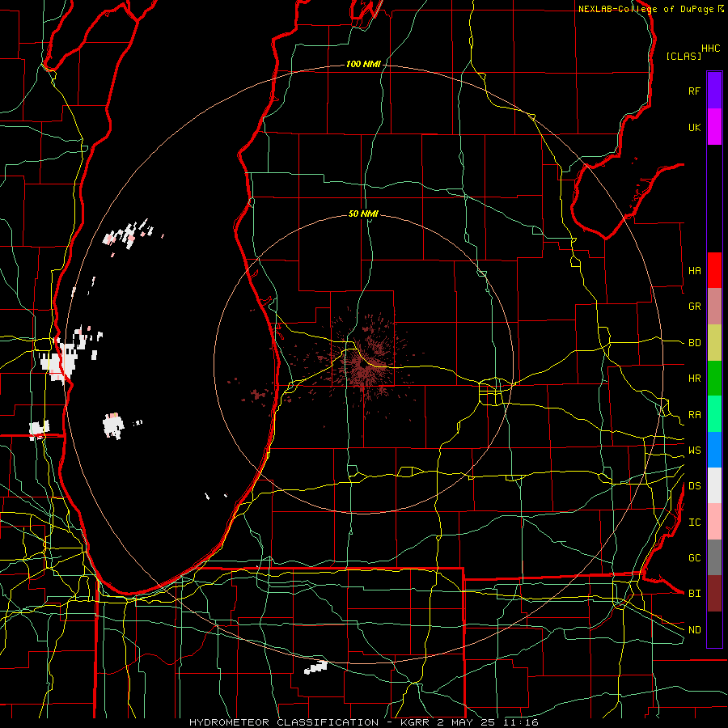Click the GC legend label

[x=694, y=558]
